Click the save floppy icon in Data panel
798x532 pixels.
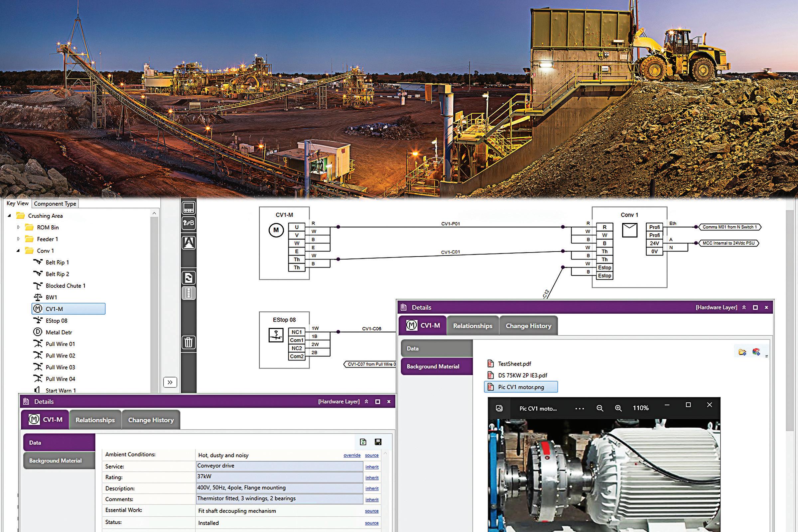coord(378,442)
